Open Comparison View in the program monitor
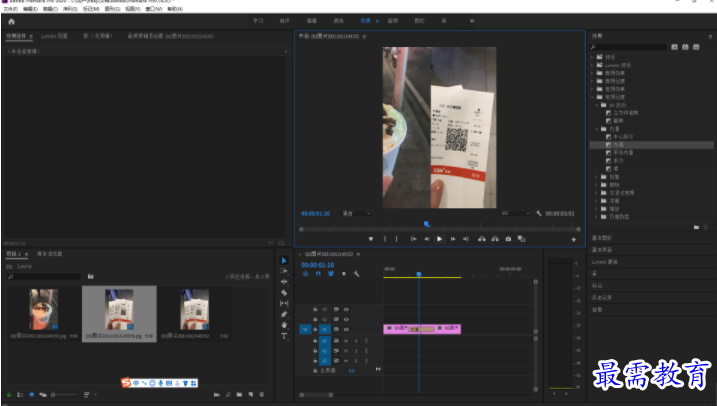The image size is (717, 406). [x=521, y=239]
